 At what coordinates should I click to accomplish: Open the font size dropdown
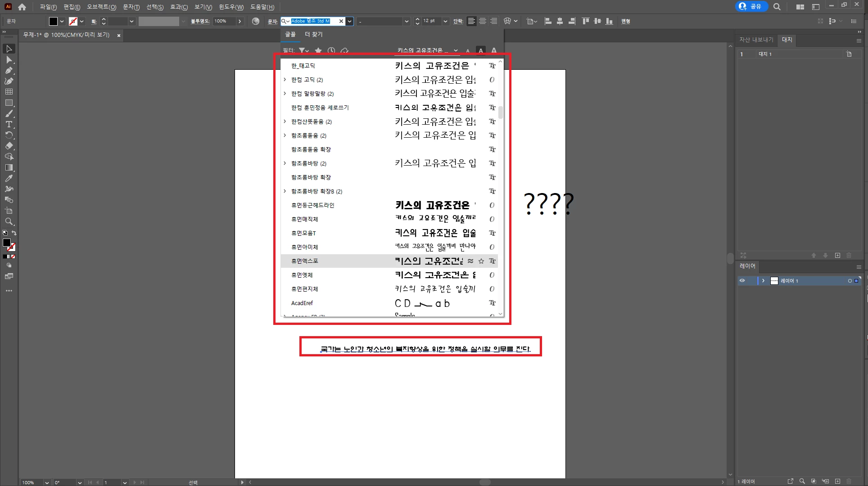pos(445,21)
